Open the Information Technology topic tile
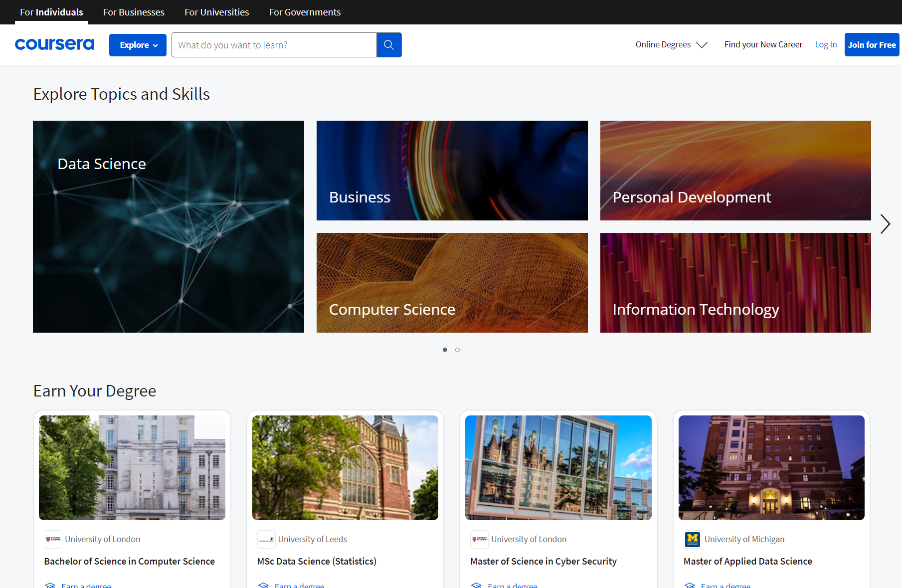 click(x=735, y=283)
